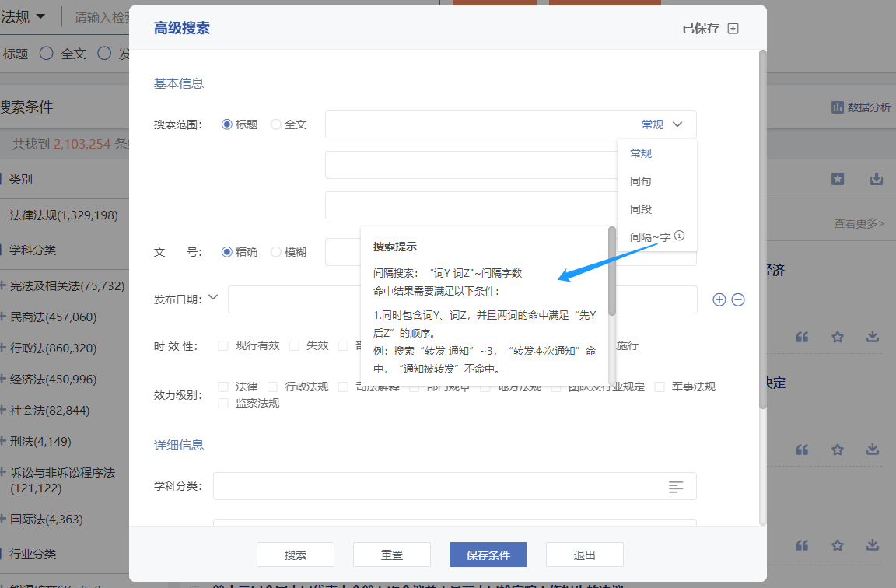Click the 保存条件 button
896x588 pixels.
[488, 555]
